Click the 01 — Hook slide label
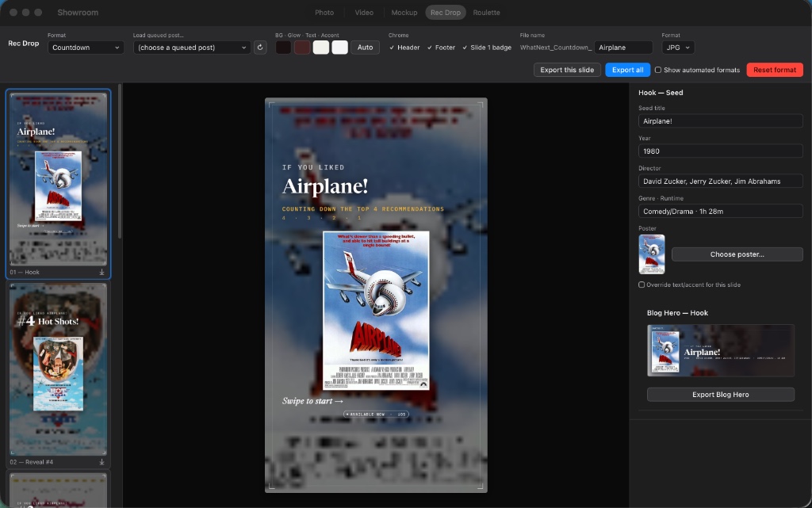The width and height of the screenshot is (812, 508). [x=25, y=272]
